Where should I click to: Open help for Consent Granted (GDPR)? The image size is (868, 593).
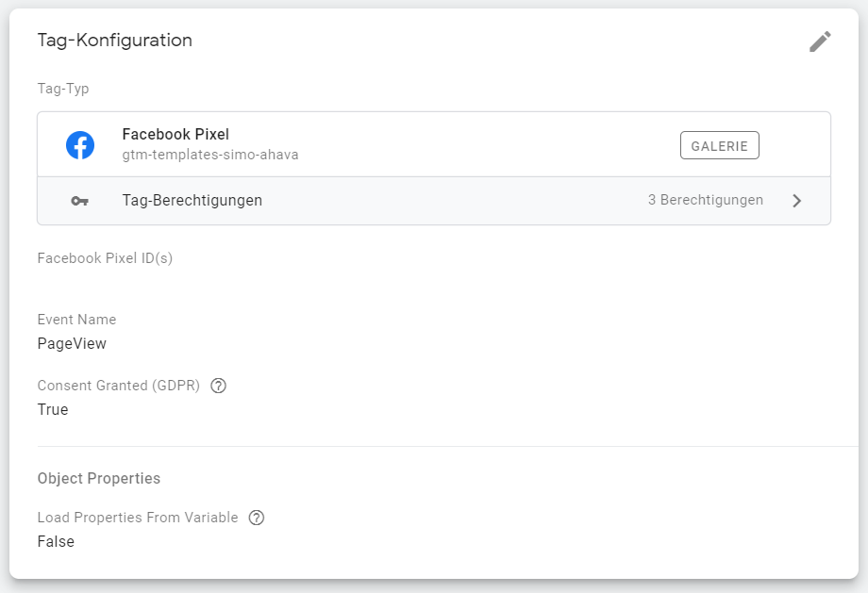point(219,386)
